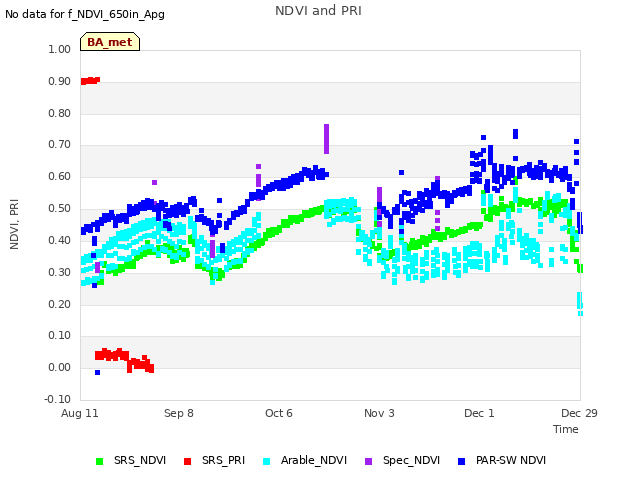Toggle the Spec_NDVI legend entry
Image resolution: width=640 pixels, height=480 pixels.
tap(402, 460)
